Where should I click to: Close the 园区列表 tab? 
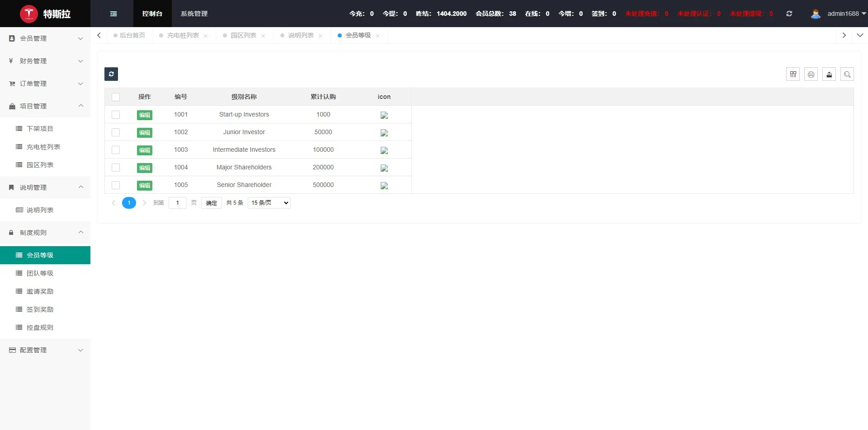coord(263,36)
